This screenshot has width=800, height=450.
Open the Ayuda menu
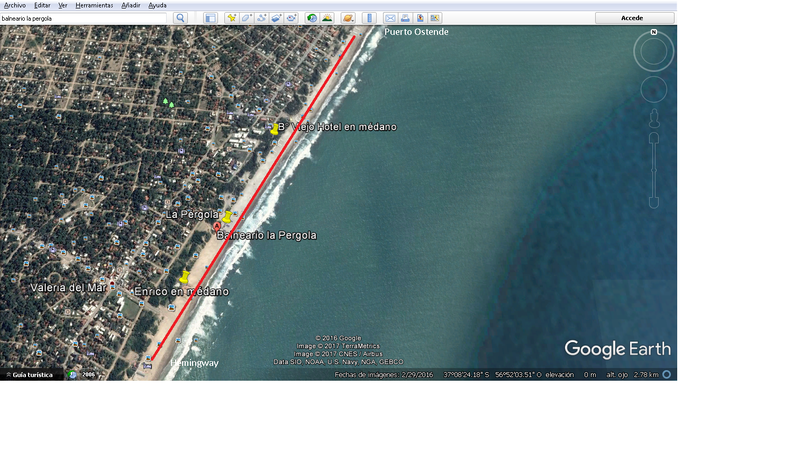pyautogui.click(x=157, y=5)
